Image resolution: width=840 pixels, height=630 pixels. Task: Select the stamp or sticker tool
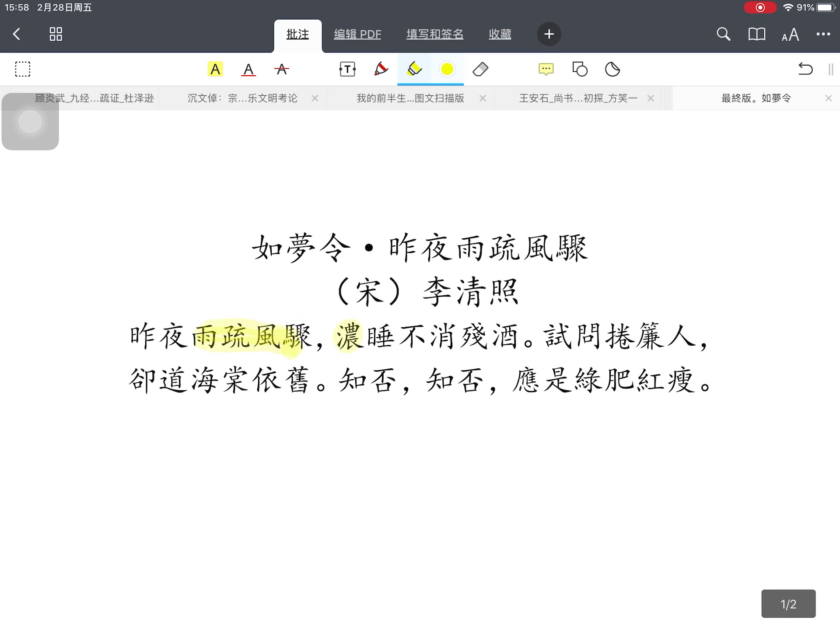coord(612,69)
